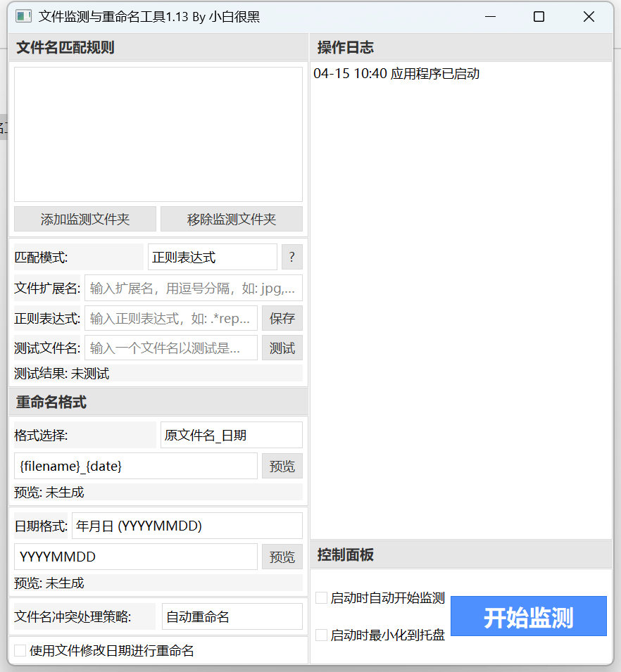621x672 pixels.
Task: Click 保存 to save the regex
Action: tap(282, 318)
